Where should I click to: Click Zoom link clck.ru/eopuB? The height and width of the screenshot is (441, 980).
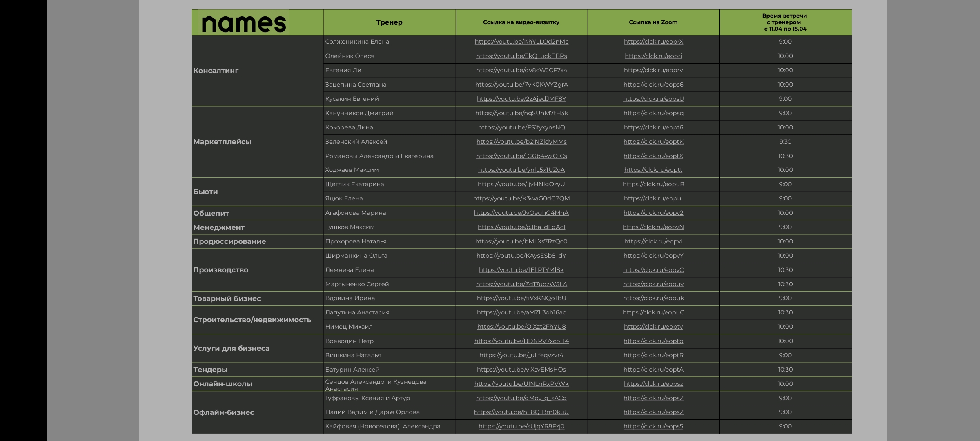pyautogui.click(x=653, y=184)
